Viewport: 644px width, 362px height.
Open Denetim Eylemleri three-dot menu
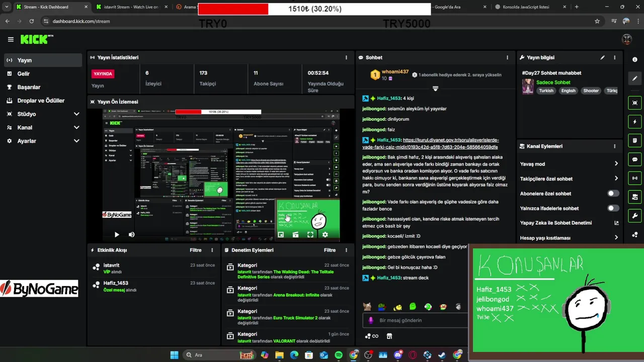pos(346,250)
